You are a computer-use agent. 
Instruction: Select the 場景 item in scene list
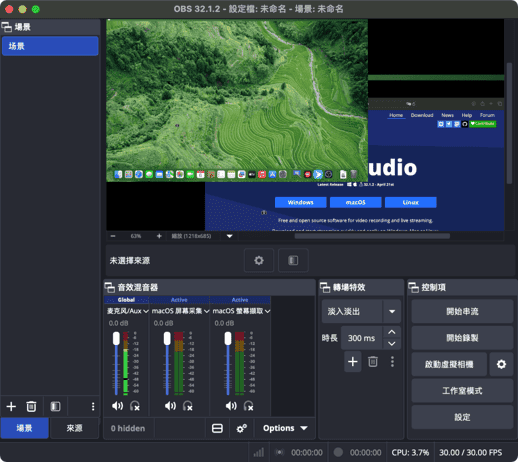50,46
